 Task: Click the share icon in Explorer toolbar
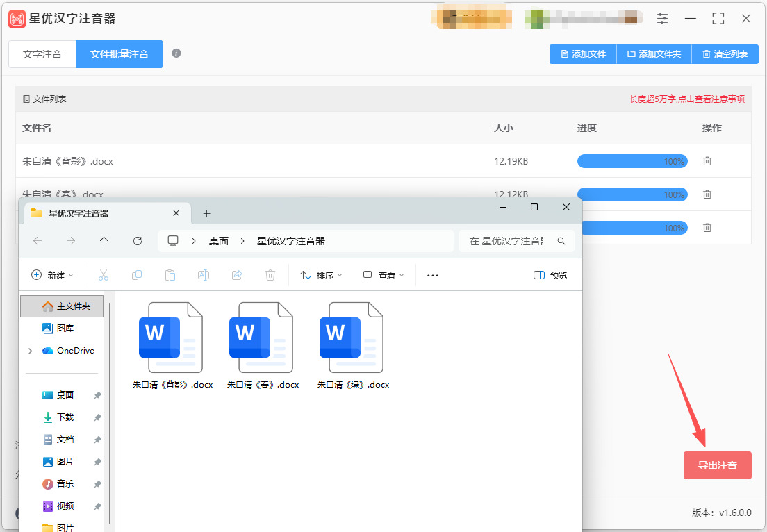coord(237,275)
